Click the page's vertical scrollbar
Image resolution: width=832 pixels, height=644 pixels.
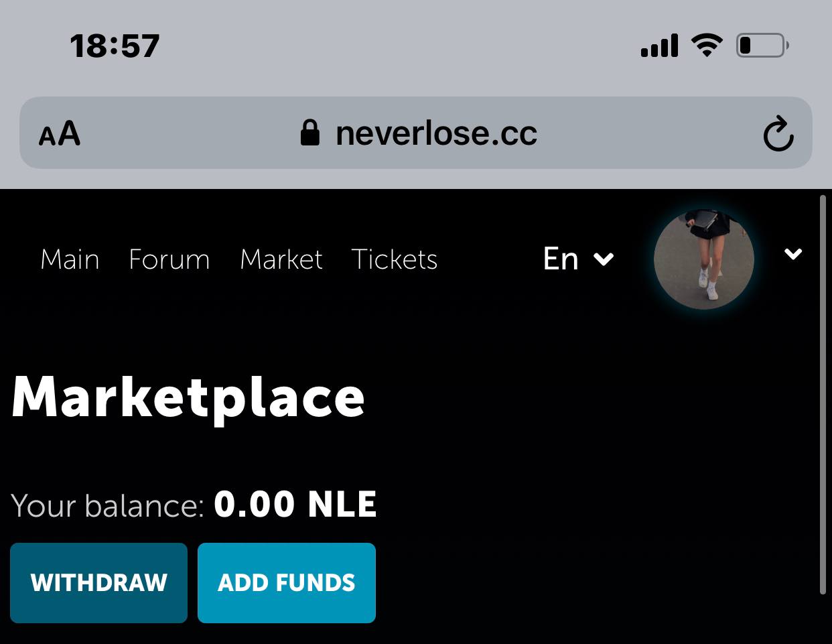pos(823,394)
